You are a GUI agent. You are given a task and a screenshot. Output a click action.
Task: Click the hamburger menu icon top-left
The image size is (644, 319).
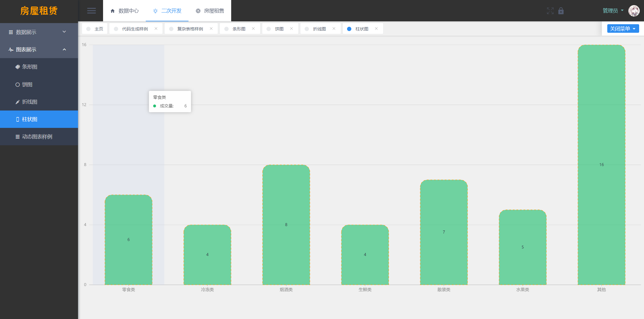[x=91, y=11]
